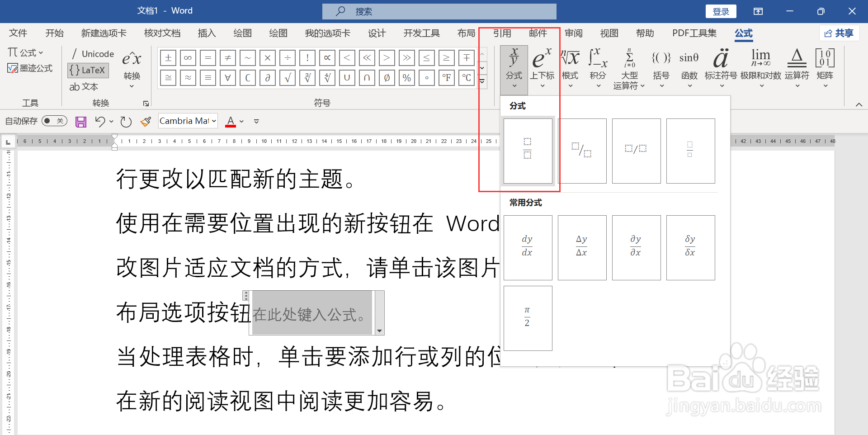Image resolution: width=868 pixels, height=435 pixels.
Task: Undo the last action
Action: pyautogui.click(x=100, y=121)
